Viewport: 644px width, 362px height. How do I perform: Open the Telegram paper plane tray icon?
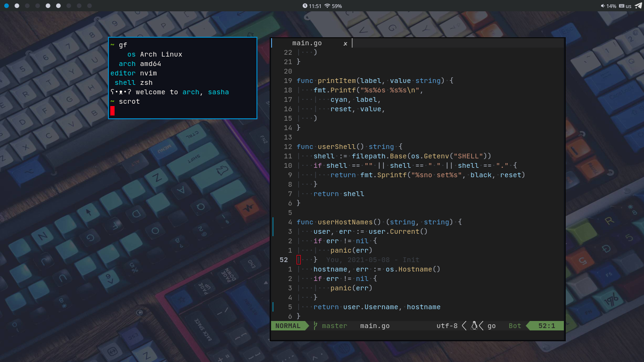pyautogui.click(x=638, y=6)
